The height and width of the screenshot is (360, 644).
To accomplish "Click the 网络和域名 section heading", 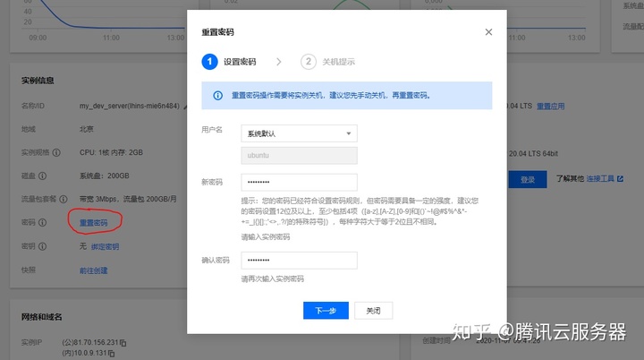I will click(x=41, y=317).
